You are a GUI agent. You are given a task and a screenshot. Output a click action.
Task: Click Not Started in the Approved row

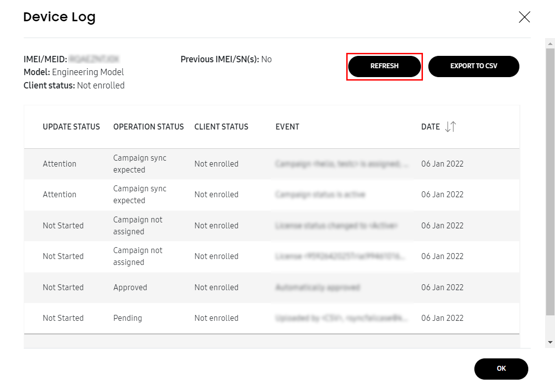(x=63, y=287)
